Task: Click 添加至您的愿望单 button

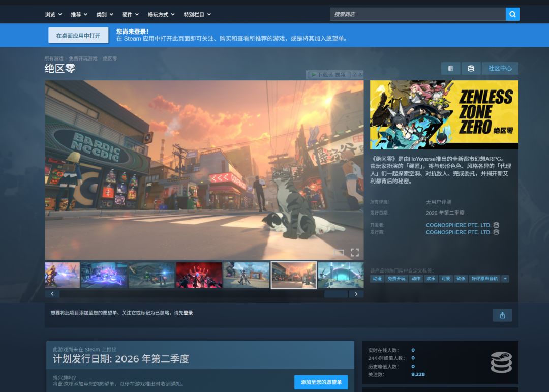Action: [321, 382]
